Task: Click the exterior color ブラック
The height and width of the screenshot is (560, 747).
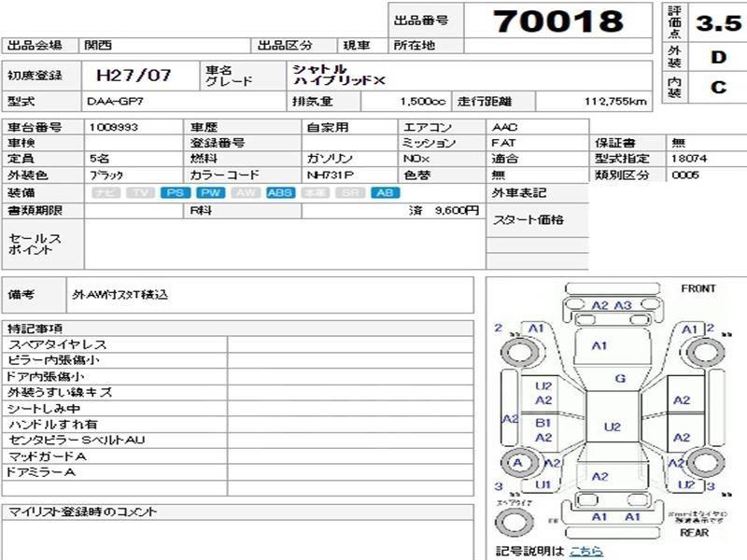Action: click(106, 175)
